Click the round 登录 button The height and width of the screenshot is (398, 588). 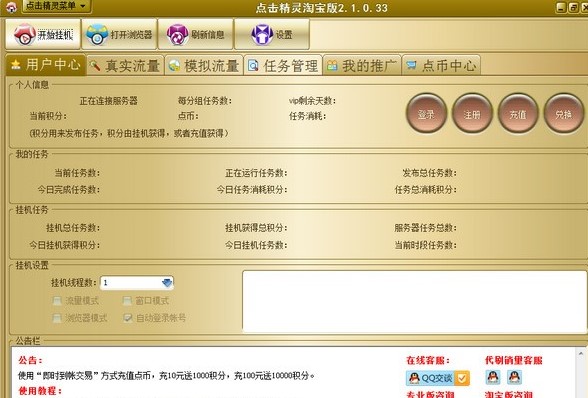[426, 113]
